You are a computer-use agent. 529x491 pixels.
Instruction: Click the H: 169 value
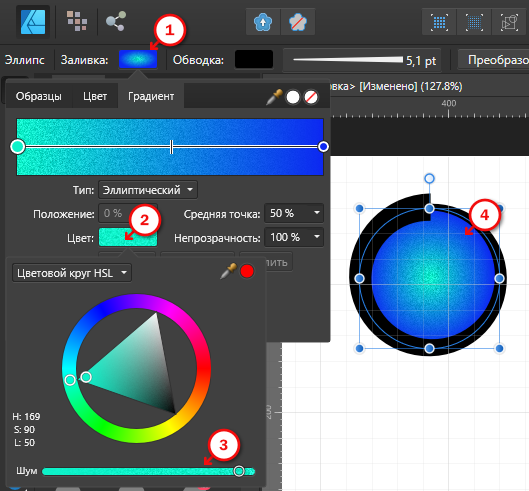(x=26, y=417)
